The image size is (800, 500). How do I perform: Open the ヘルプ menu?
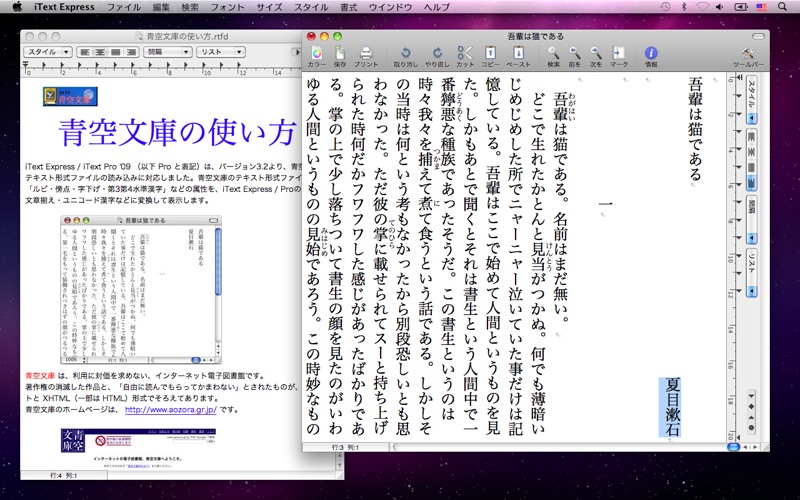pos(437,7)
